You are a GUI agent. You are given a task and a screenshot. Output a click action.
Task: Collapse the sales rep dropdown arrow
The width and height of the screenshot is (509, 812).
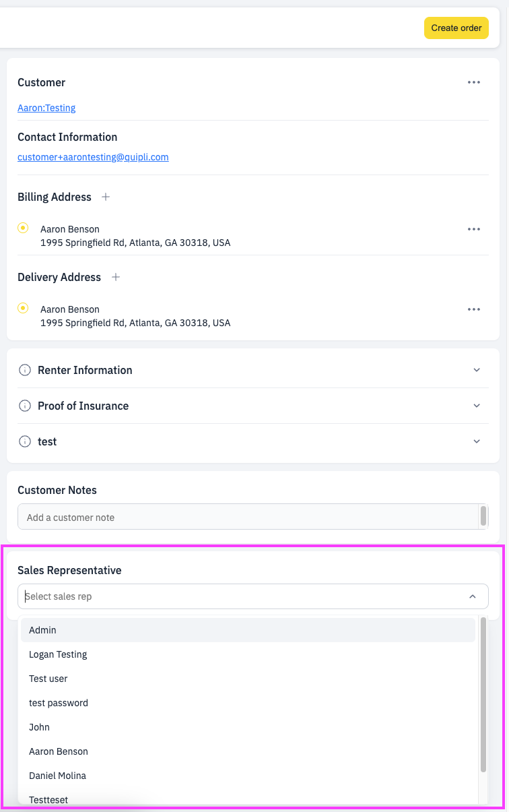coord(473,596)
